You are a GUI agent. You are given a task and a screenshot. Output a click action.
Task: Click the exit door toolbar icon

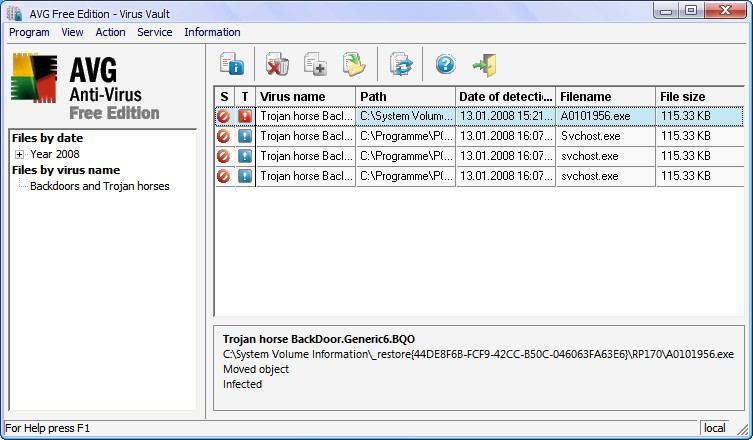(x=485, y=65)
